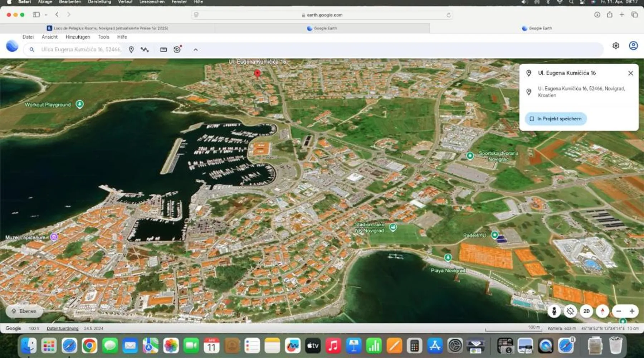Zoom in with the plus button

click(x=632, y=311)
